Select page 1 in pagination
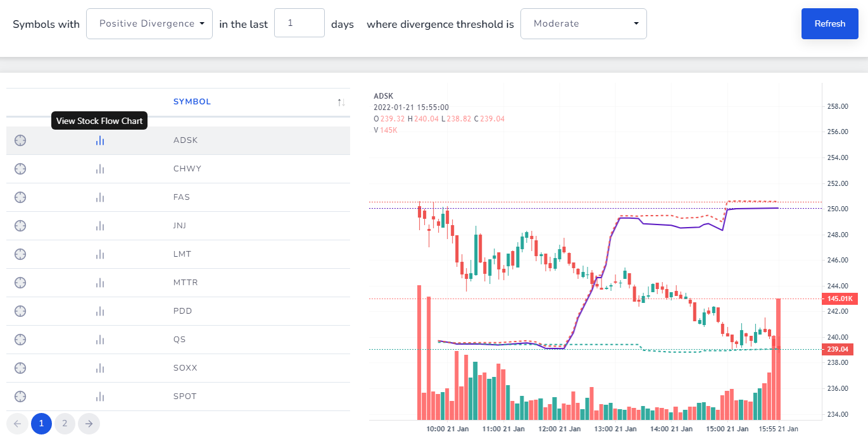Viewport: 868px width, 437px height. (41, 424)
